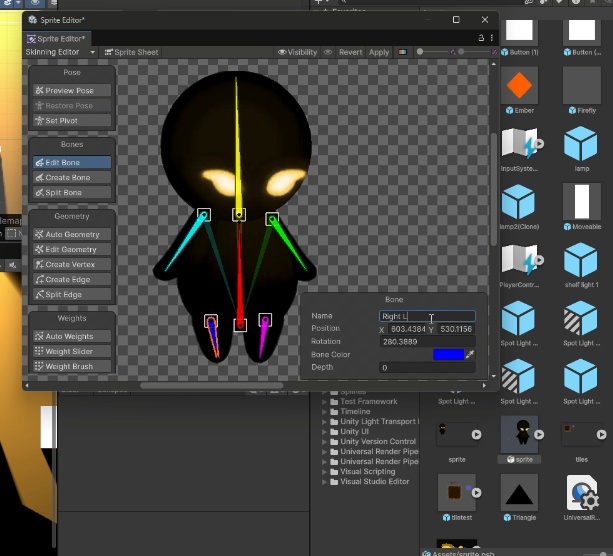This screenshot has width=613, height=556.
Task: Click the Set Pivot tool
Action: [x=72, y=120]
